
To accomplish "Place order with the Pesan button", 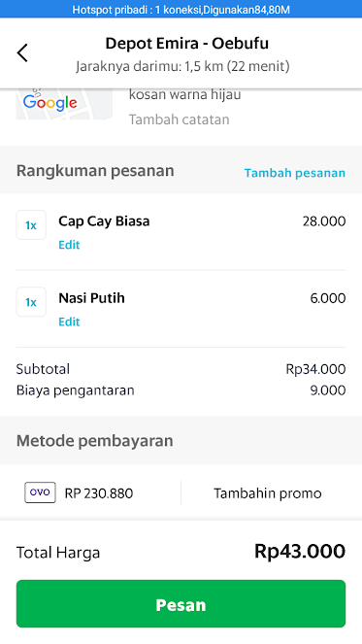I will pyautogui.click(x=181, y=604).
